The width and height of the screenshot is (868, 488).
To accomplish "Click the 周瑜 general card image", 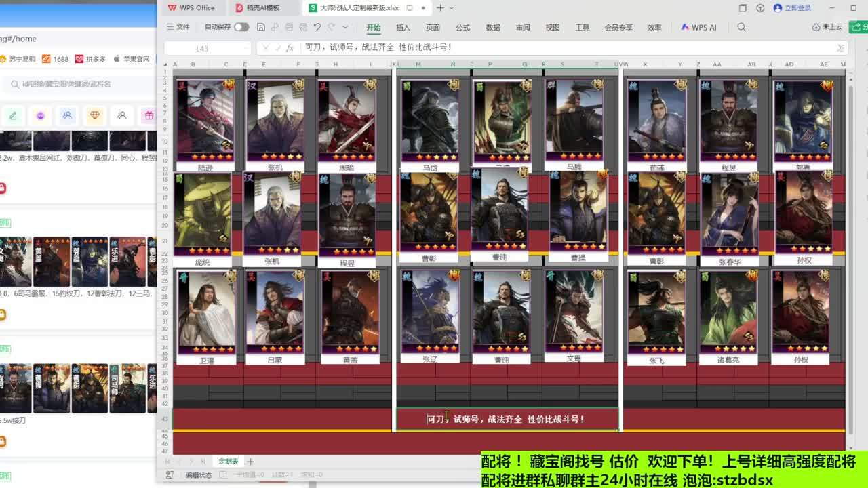I will [x=347, y=121].
